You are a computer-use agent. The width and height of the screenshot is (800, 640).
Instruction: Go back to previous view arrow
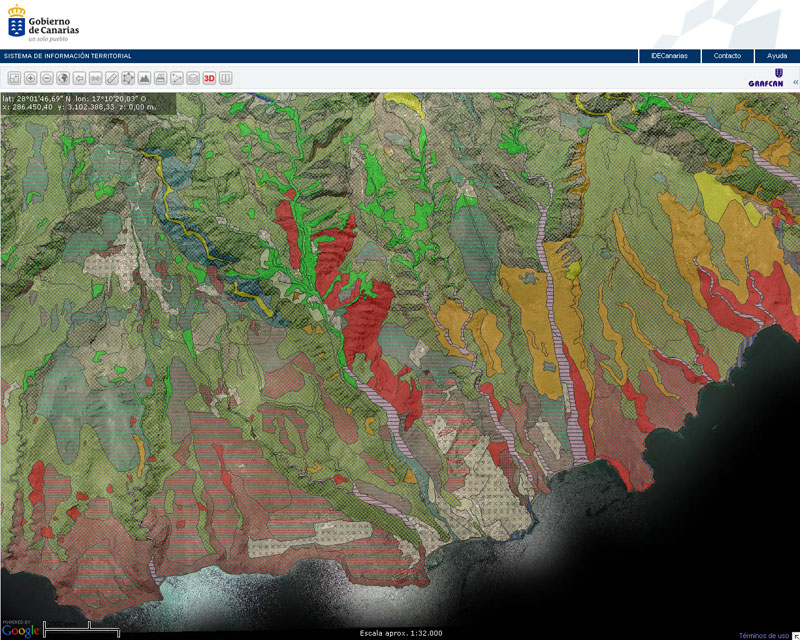point(79,78)
